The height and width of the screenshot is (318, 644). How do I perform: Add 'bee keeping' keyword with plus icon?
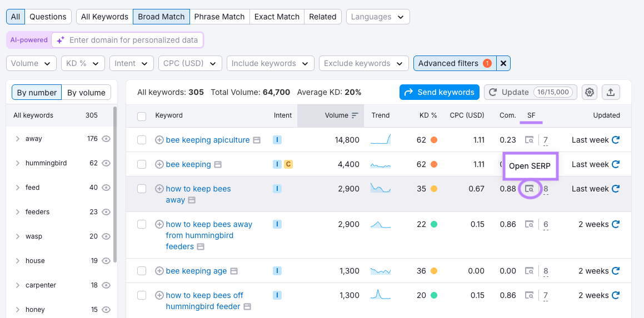(x=159, y=164)
